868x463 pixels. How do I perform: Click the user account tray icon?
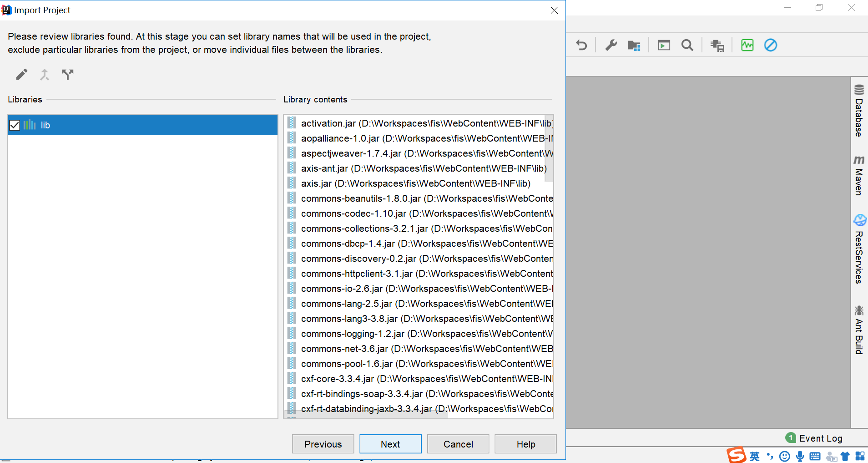[x=831, y=457]
